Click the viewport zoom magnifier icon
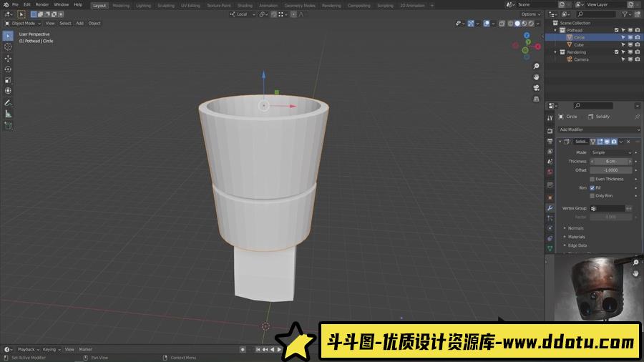Screen dimensions: 644x362 [x=536, y=66]
